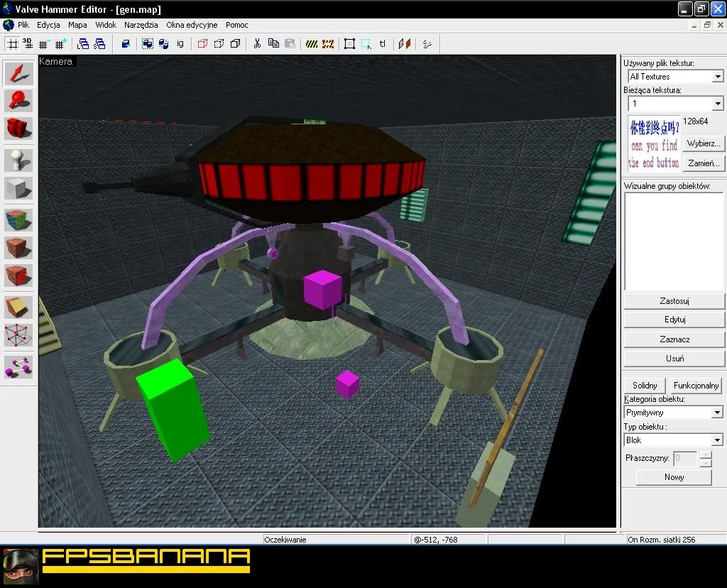The image size is (727, 588).
Task: Toggle the 2D grid display
Action: pos(13,44)
